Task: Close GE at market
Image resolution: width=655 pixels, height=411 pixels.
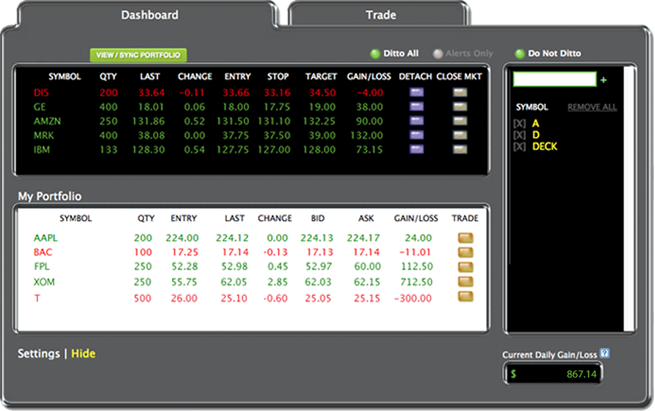Action: (x=460, y=107)
